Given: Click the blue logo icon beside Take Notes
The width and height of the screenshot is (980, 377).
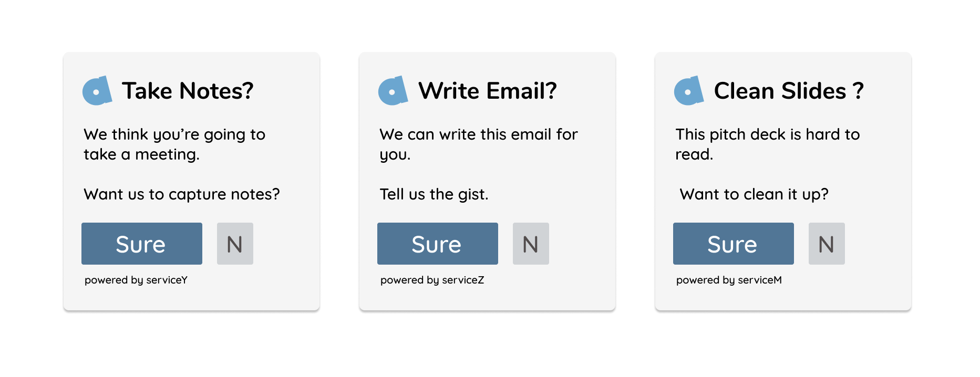Looking at the screenshot, I should tap(97, 90).
